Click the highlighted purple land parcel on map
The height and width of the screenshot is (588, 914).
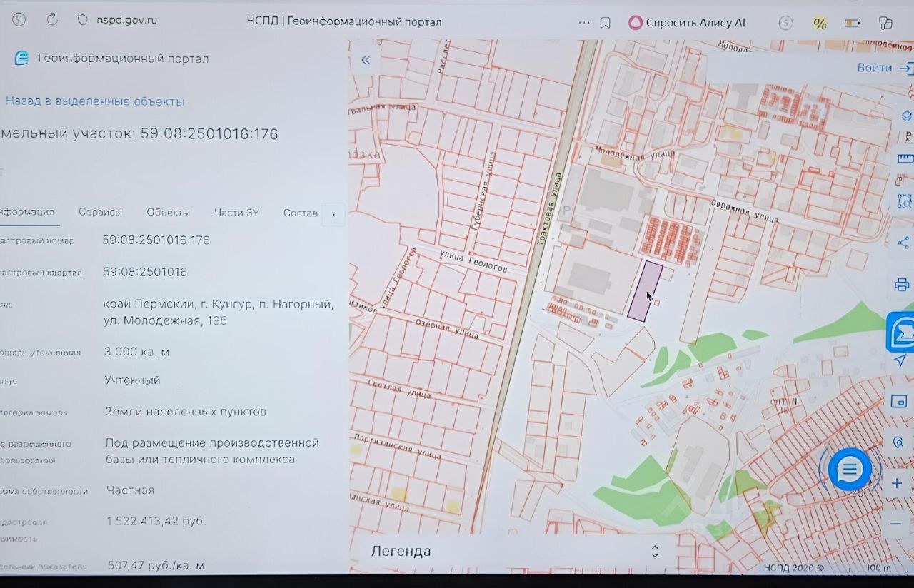click(644, 291)
